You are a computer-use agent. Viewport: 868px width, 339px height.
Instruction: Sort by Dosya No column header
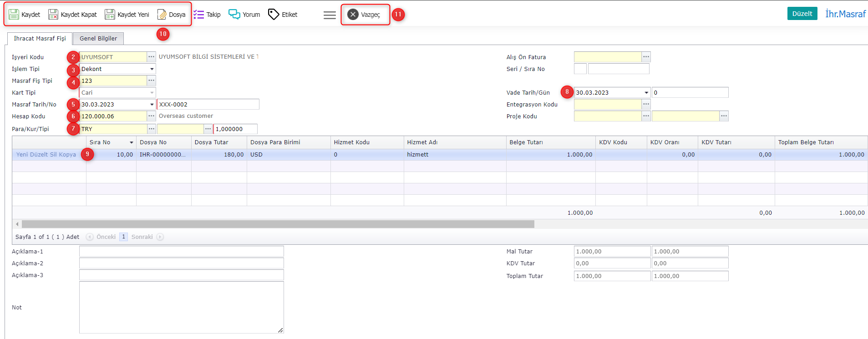tap(163, 142)
